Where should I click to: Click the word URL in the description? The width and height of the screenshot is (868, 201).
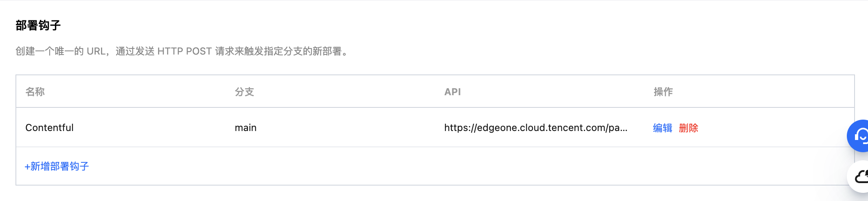click(x=96, y=51)
